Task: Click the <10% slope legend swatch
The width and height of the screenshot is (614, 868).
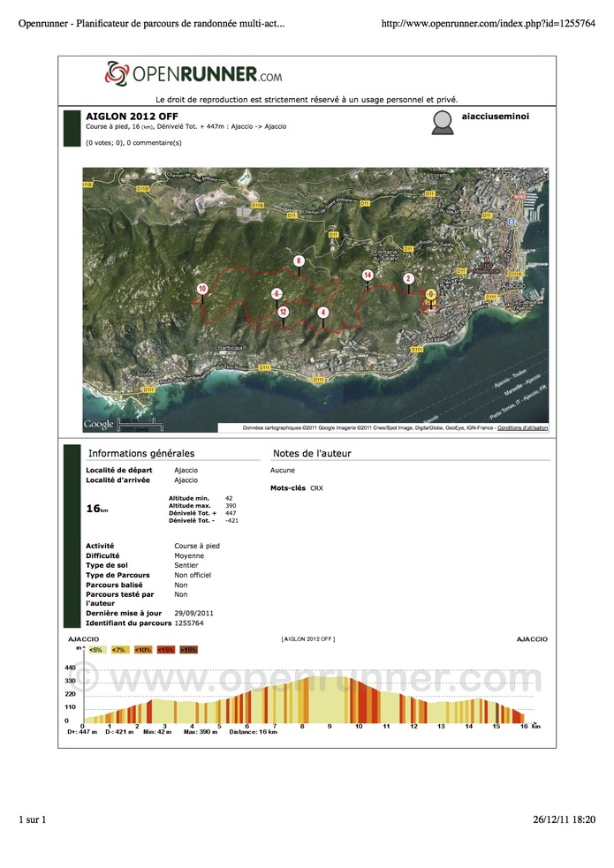Action: (x=143, y=650)
